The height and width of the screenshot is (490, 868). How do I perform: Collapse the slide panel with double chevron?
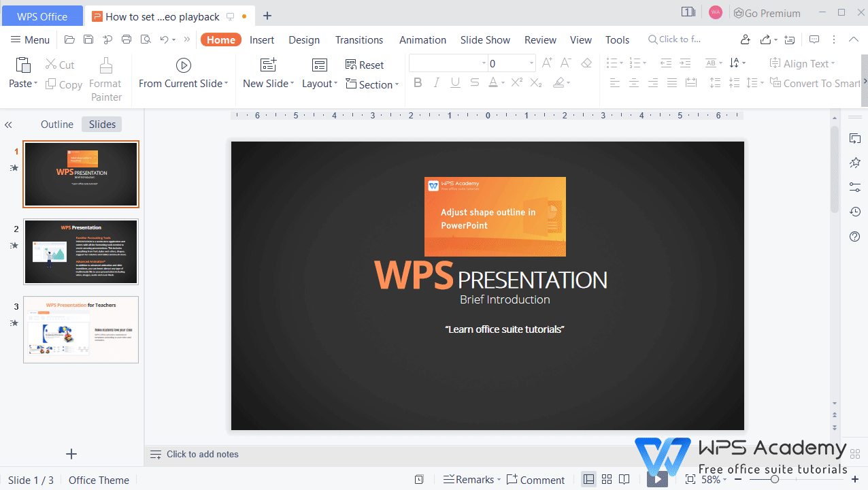pos(8,125)
